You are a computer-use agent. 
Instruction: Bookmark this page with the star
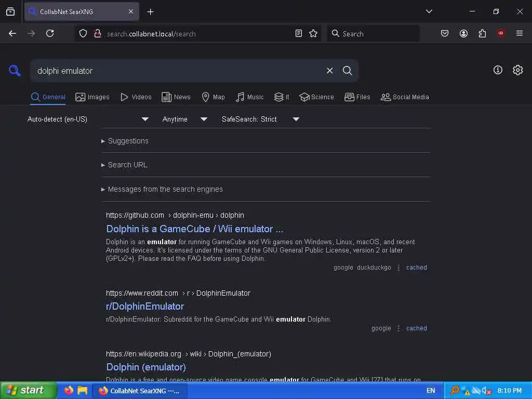click(x=313, y=33)
